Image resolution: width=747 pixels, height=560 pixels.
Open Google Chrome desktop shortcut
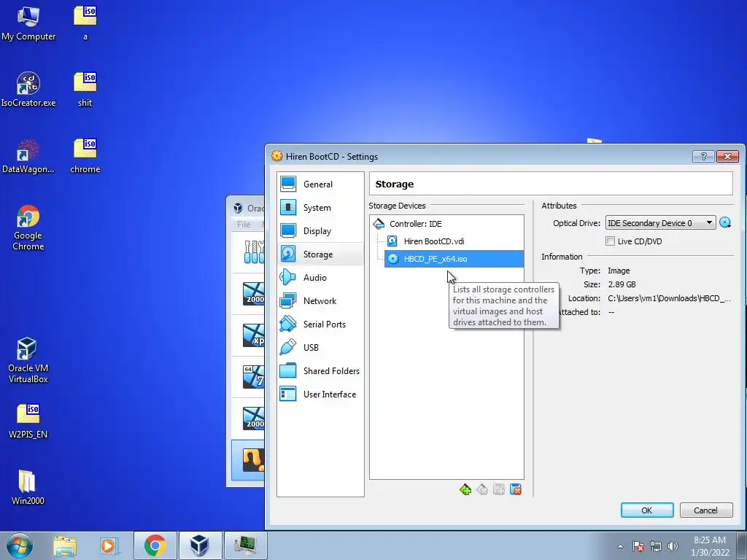point(28,228)
